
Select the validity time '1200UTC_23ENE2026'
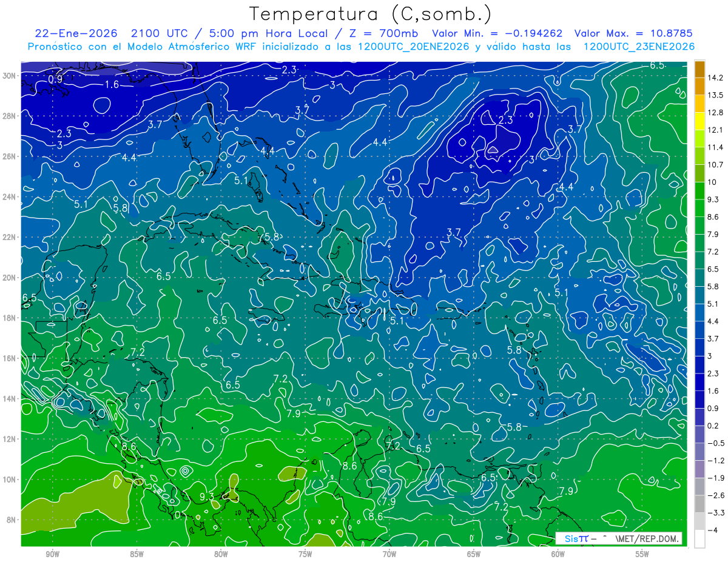(639, 47)
